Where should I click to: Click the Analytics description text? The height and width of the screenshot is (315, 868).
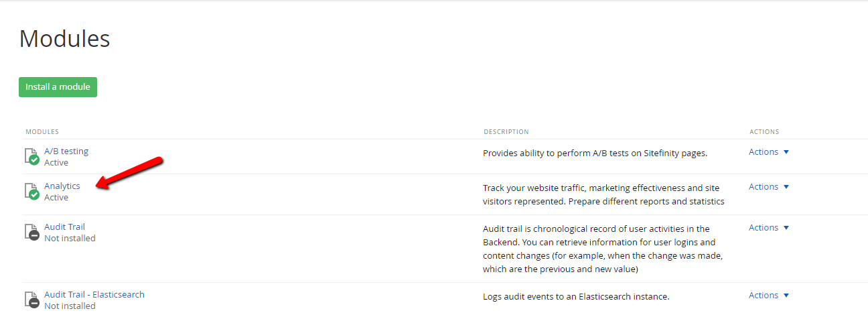pyautogui.click(x=603, y=195)
